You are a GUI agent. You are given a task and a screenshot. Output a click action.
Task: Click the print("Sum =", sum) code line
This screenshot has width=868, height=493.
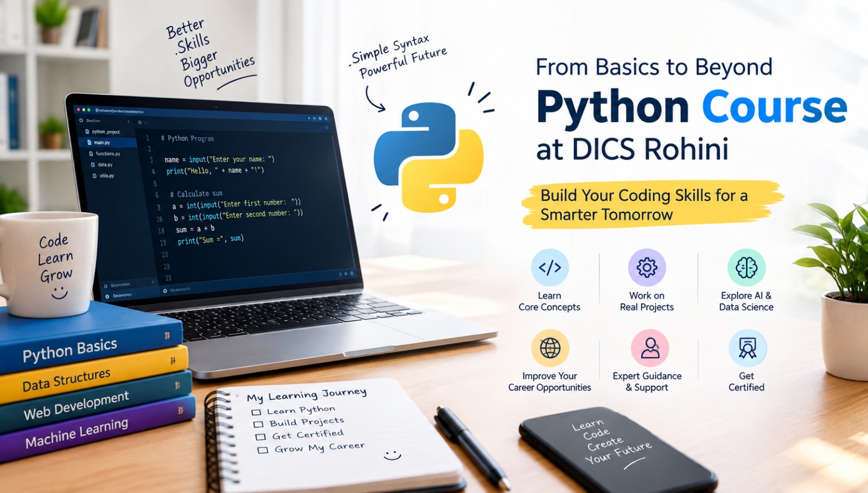(x=210, y=239)
